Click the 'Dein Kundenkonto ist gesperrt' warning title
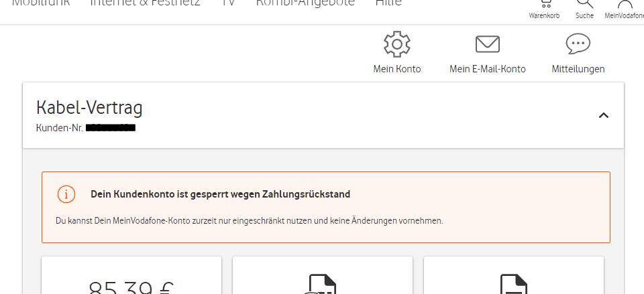The height and width of the screenshot is (294, 644). click(x=220, y=194)
